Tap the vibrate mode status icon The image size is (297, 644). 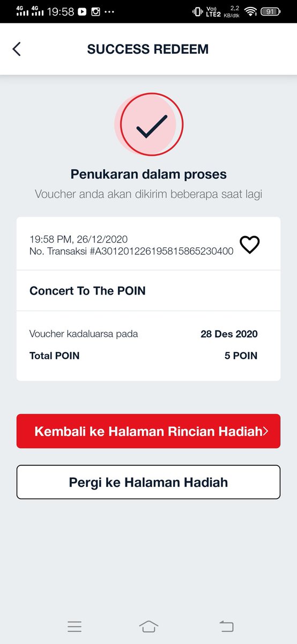pos(197,11)
